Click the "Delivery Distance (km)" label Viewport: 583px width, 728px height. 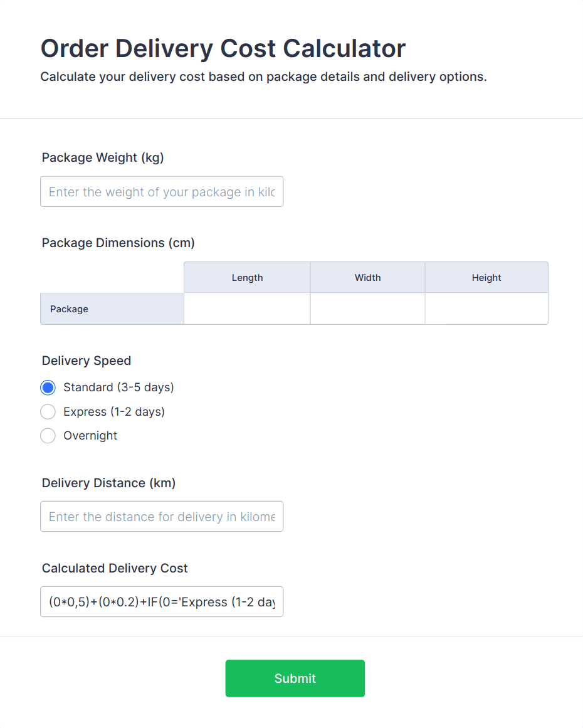108,483
